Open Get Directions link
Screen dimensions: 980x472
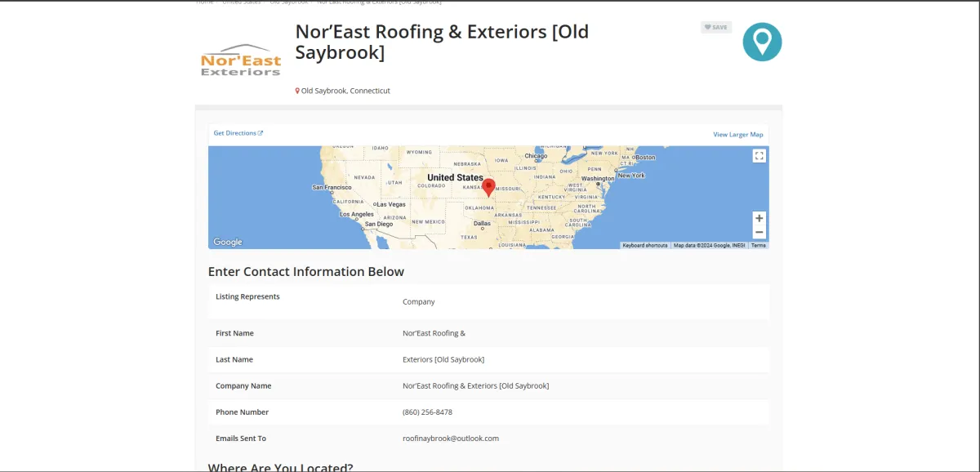point(238,133)
